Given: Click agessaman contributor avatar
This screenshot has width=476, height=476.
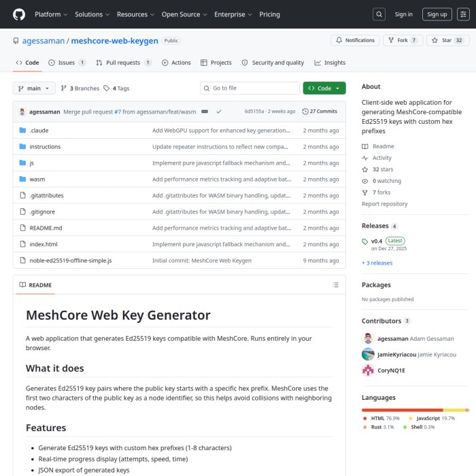Looking at the screenshot, I should click(x=368, y=338).
